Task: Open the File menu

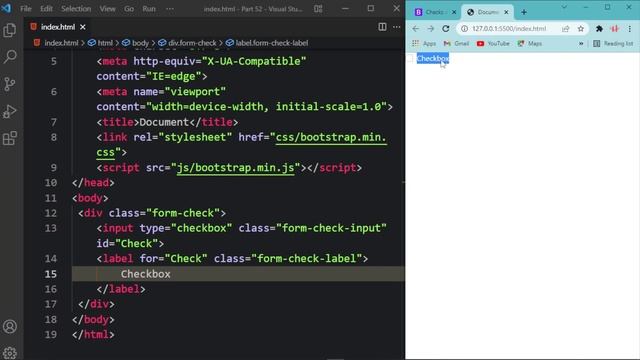Action: point(26,9)
